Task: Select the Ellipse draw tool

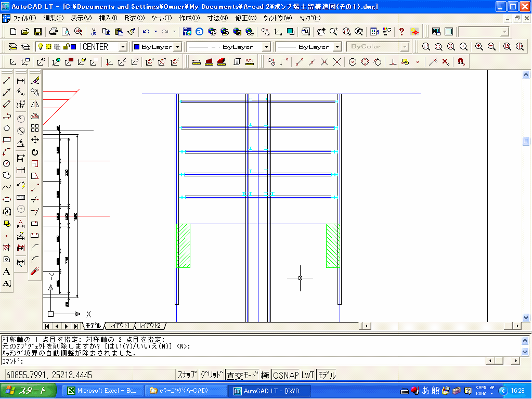Action: coord(6,199)
